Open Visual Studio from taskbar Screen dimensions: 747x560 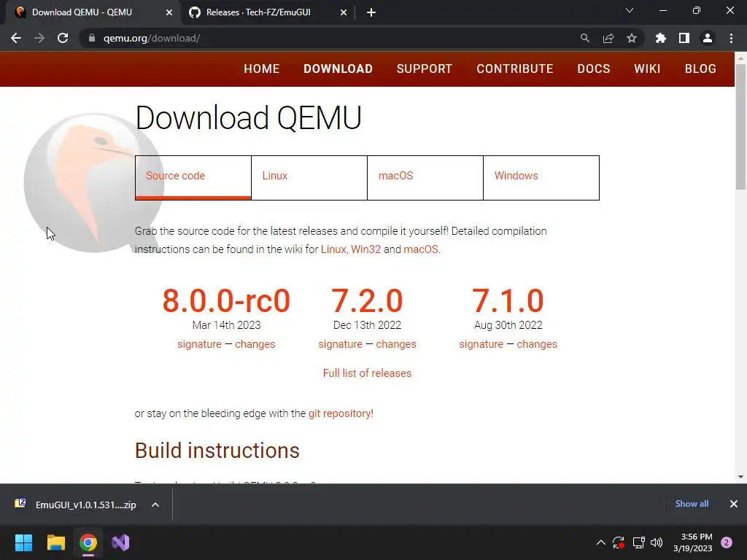[120, 542]
